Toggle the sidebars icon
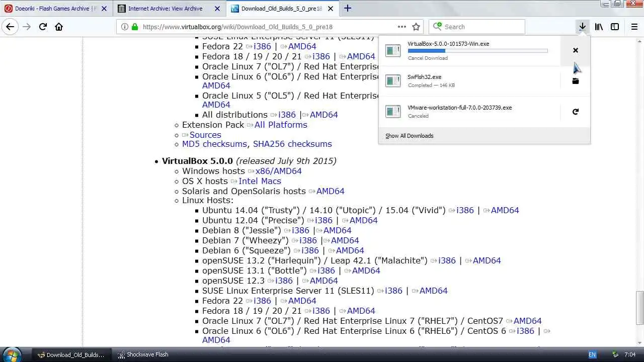 615,27
